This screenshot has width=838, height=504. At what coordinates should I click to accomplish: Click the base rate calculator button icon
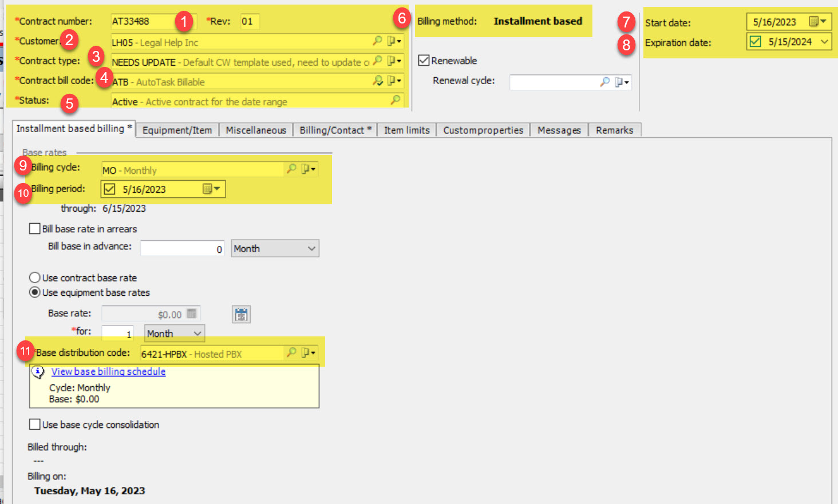pos(241,315)
